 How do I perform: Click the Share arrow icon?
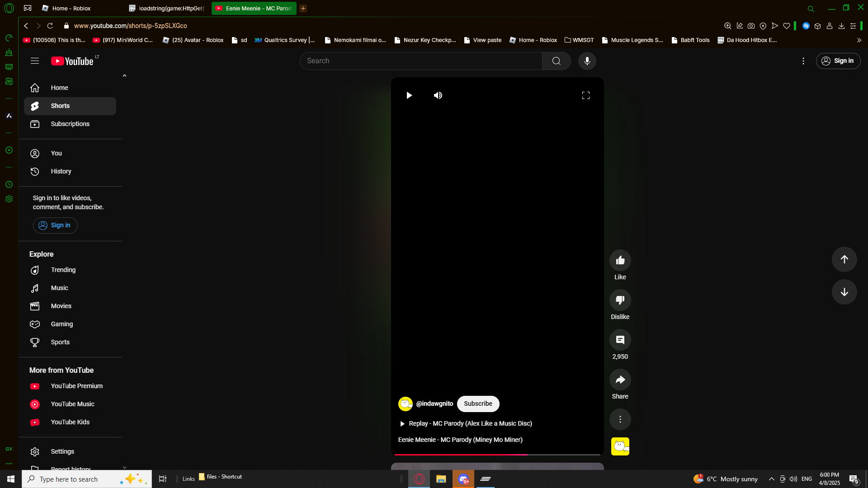coord(620,380)
